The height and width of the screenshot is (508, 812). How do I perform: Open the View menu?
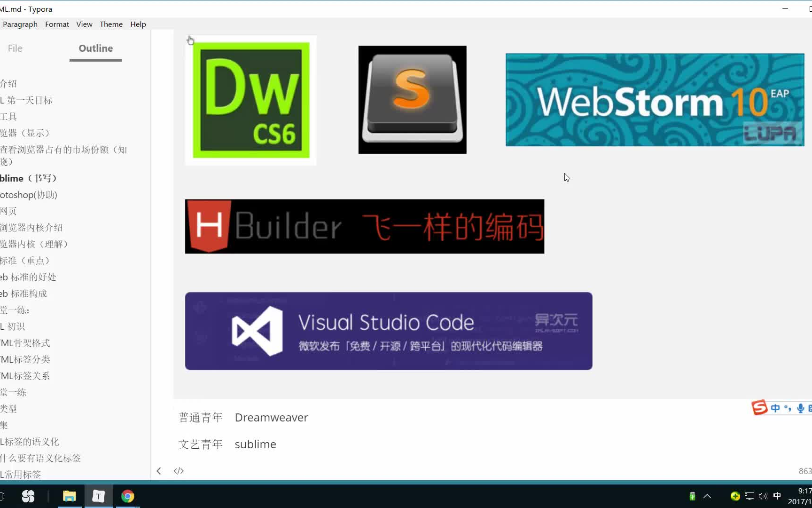pyautogui.click(x=84, y=24)
